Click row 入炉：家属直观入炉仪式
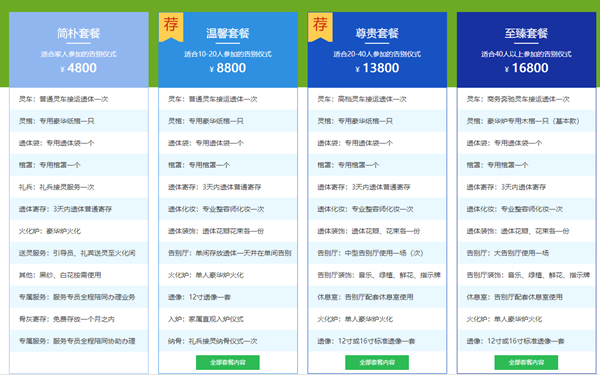The height and width of the screenshot is (375, 600). (228, 319)
